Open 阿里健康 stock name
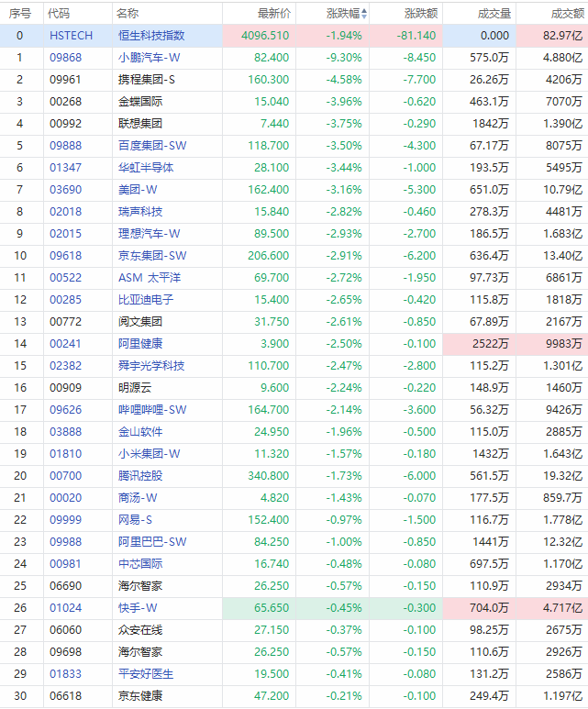Viewport: 588px width, 709px height. [140, 344]
